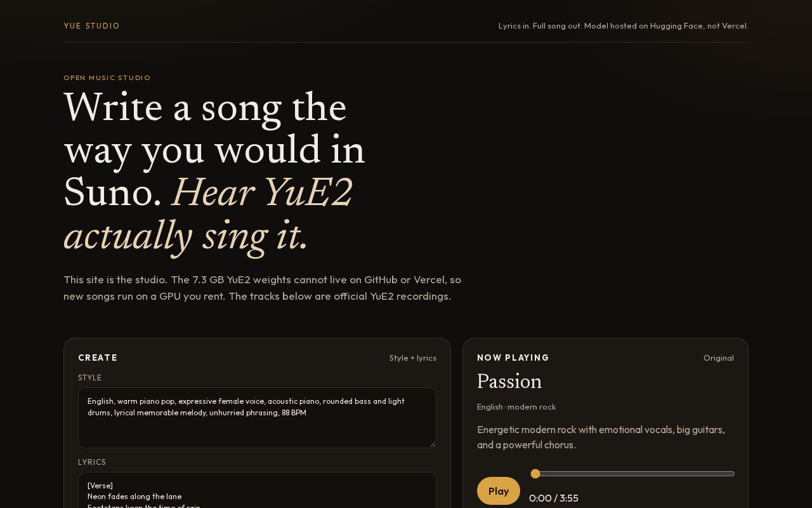Click the Play button for Passion
The image size is (812, 508).
click(x=499, y=491)
